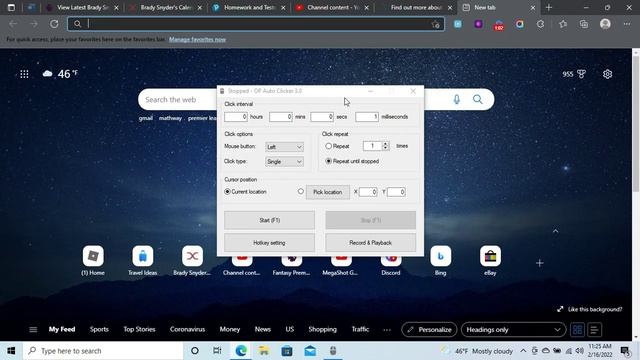The width and height of the screenshot is (640, 360).
Task: Open the eBay quick link tile
Action: pyautogui.click(x=490, y=261)
